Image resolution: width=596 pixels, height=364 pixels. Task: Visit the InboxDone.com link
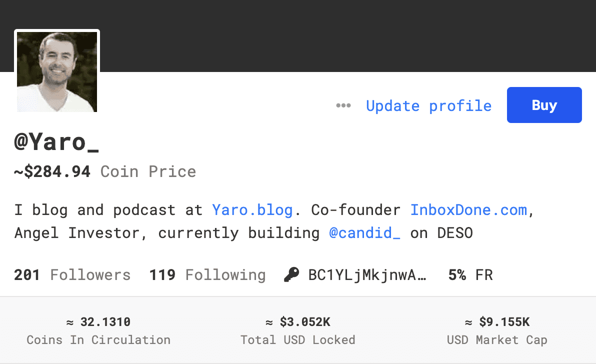pos(468,209)
